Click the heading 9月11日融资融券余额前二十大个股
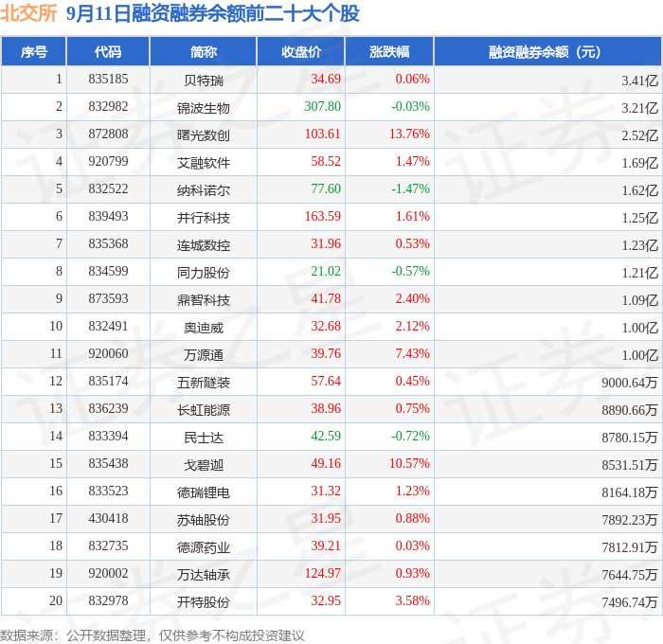Image resolution: width=663 pixels, height=644 pixels. (x=213, y=13)
